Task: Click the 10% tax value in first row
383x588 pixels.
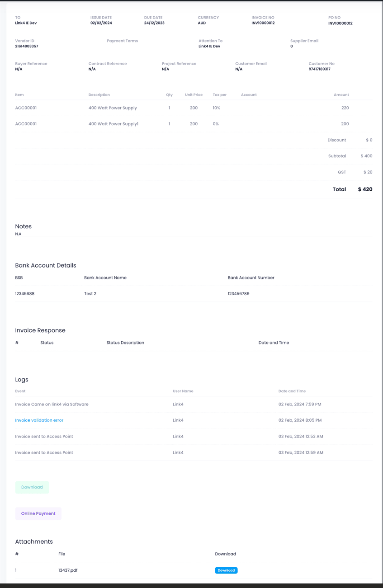Action: pyautogui.click(x=217, y=108)
